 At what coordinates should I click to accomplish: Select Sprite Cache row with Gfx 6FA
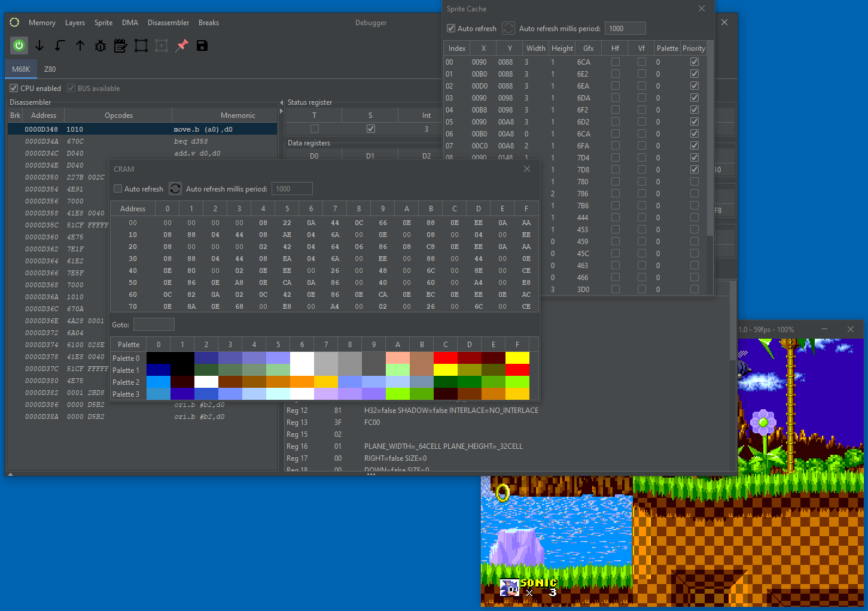575,145
